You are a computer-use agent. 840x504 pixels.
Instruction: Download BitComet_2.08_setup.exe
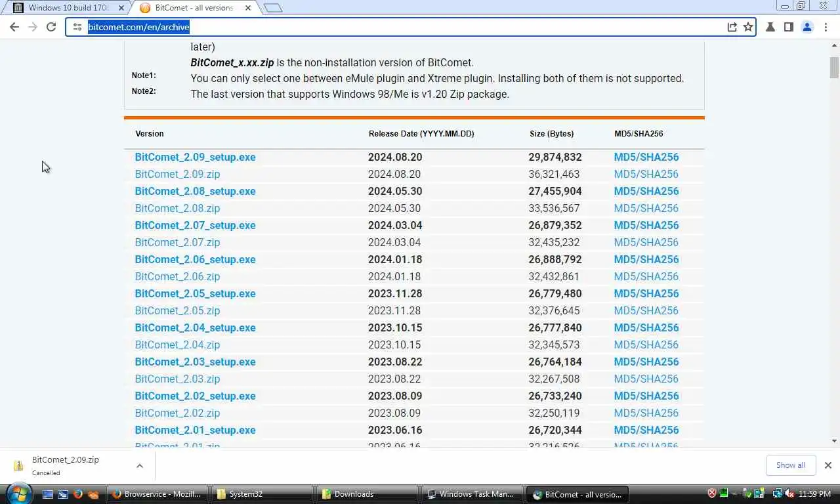pos(195,191)
